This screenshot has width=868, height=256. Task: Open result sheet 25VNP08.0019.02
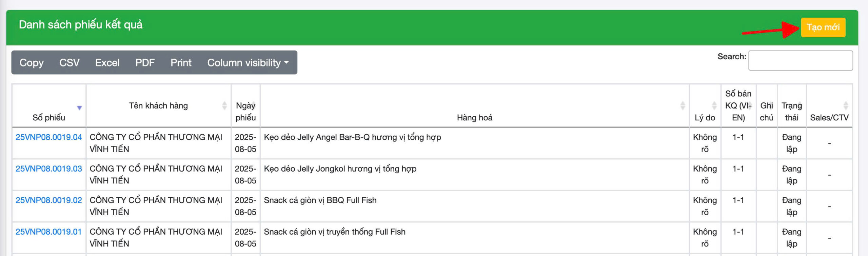[x=49, y=200]
